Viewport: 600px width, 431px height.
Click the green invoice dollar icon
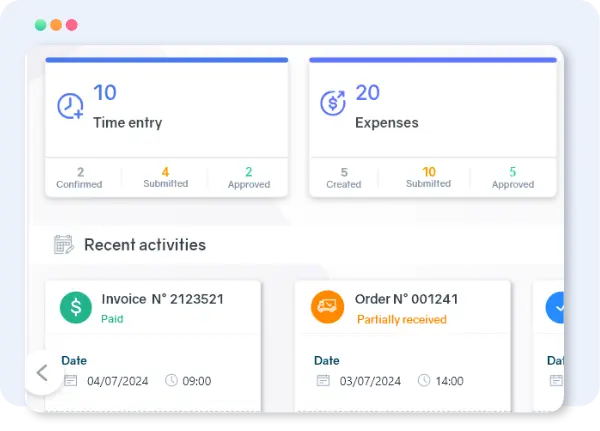pyautogui.click(x=76, y=307)
